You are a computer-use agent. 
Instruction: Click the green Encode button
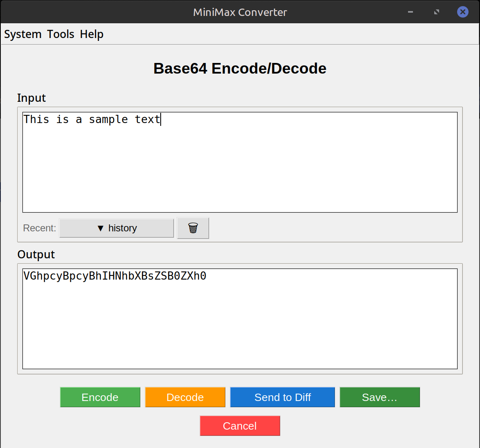tap(100, 397)
